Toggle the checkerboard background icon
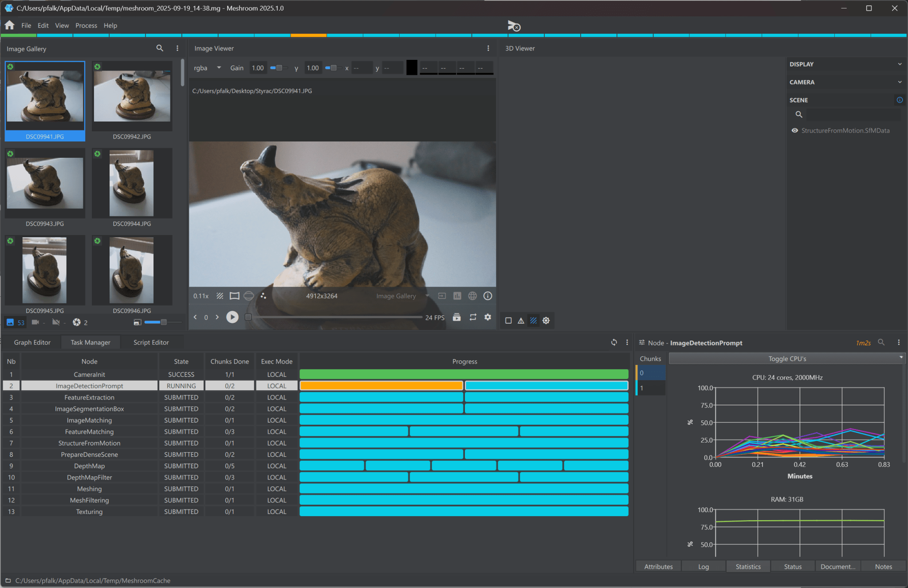Viewport: 908px width, 588px height. pyautogui.click(x=220, y=296)
